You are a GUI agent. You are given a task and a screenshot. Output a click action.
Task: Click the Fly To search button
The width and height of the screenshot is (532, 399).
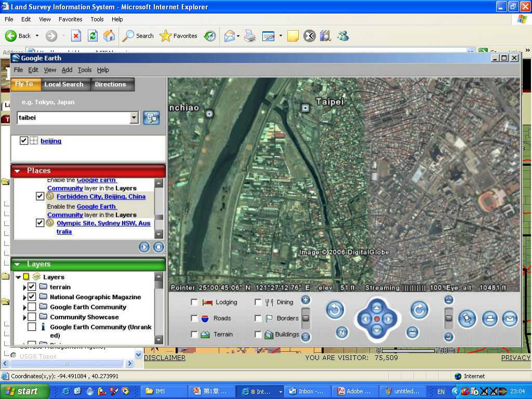[151, 118]
